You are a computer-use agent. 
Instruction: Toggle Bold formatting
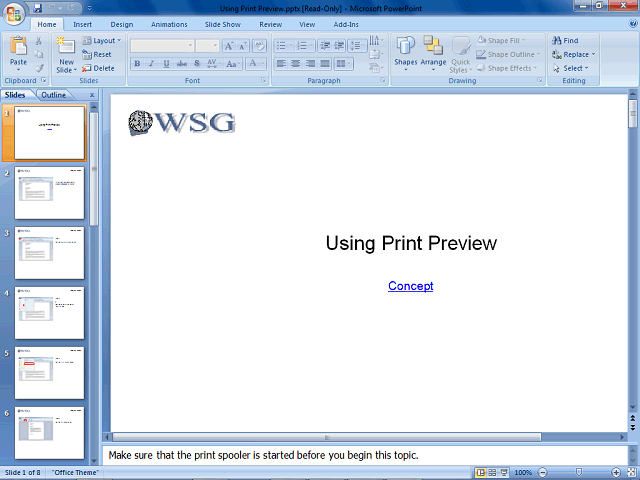(137, 64)
